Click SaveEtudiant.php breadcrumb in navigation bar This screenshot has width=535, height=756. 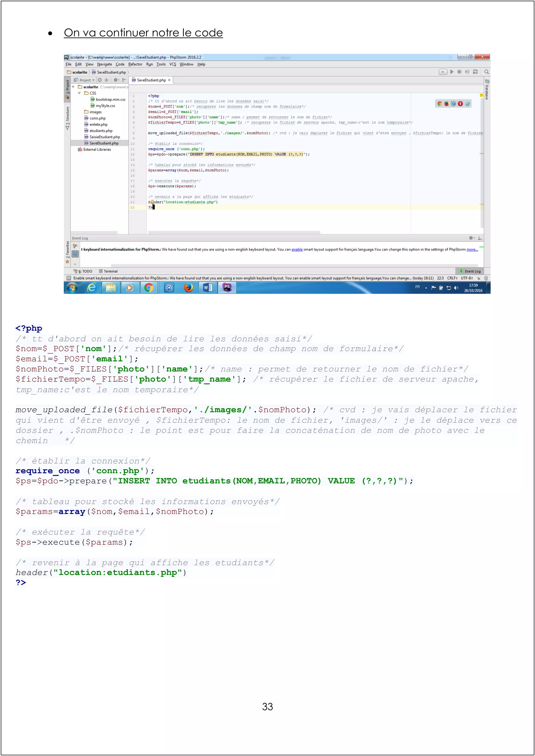[109, 72]
